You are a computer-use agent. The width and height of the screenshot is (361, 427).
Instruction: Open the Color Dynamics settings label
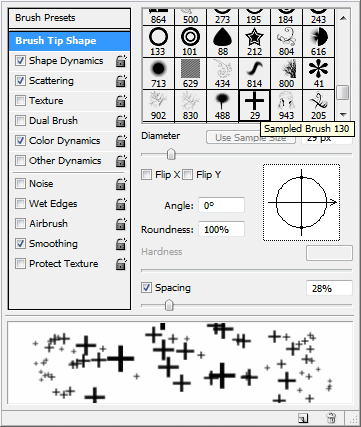click(65, 141)
